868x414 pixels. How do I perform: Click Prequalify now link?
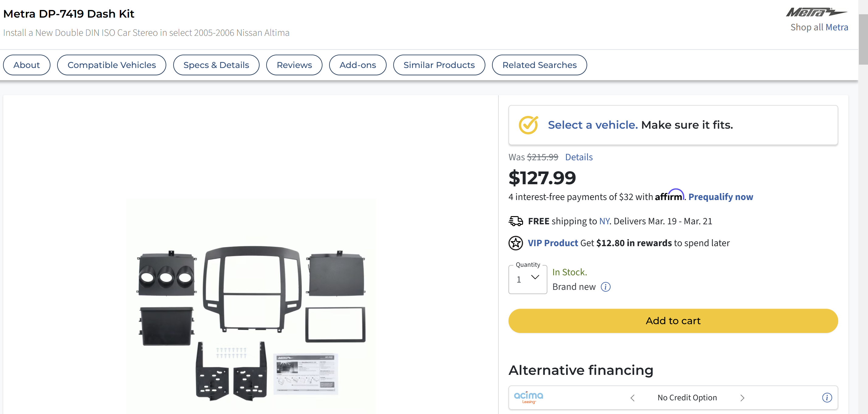[720, 197]
